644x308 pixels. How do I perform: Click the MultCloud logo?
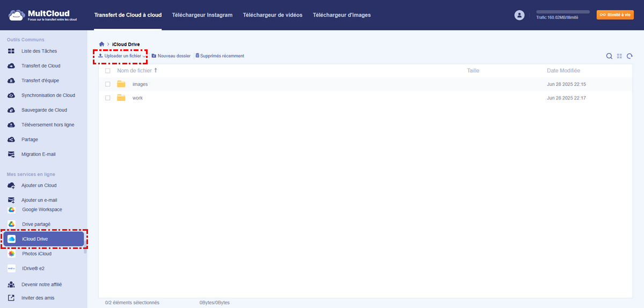(x=43, y=14)
